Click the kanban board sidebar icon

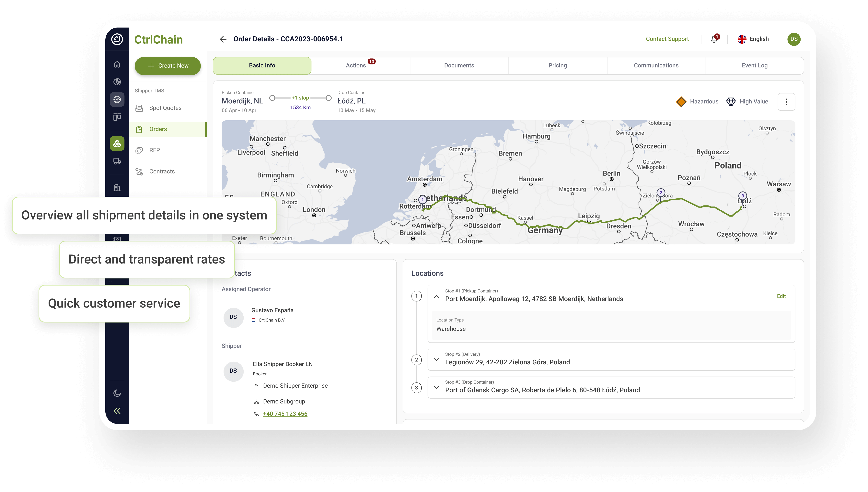click(117, 117)
